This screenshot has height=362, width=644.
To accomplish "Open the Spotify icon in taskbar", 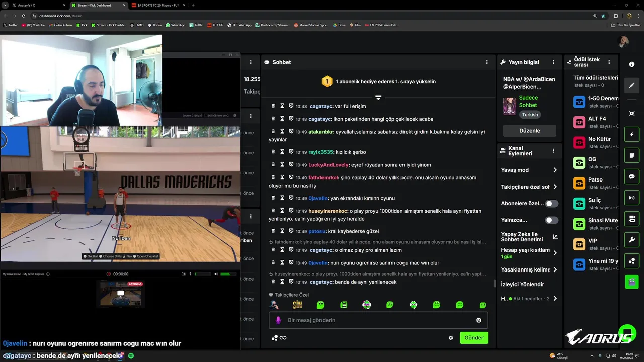I will [x=131, y=356].
